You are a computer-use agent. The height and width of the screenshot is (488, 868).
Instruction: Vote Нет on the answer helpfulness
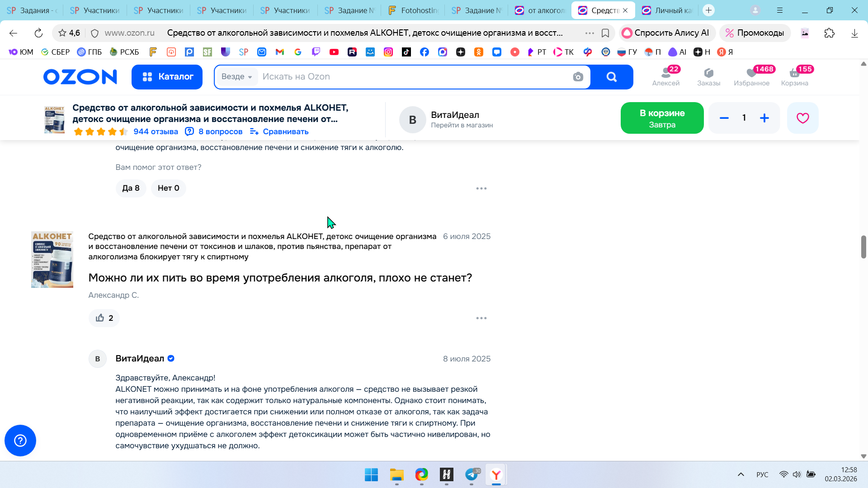coord(168,188)
